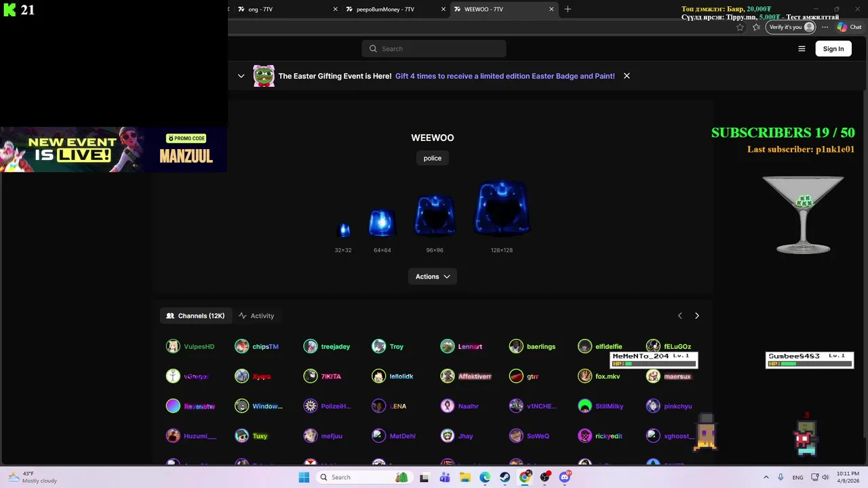Open gtrr channel
The height and width of the screenshot is (488, 868).
click(x=524, y=376)
